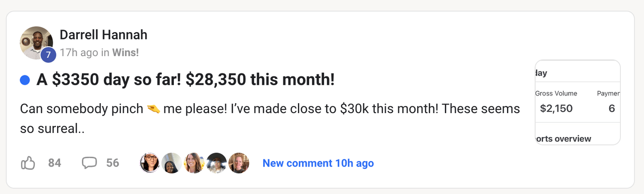Click the New comment 10h ago link
The width and height of the screenshot is (644, 194).
click(x=318, y=163)
